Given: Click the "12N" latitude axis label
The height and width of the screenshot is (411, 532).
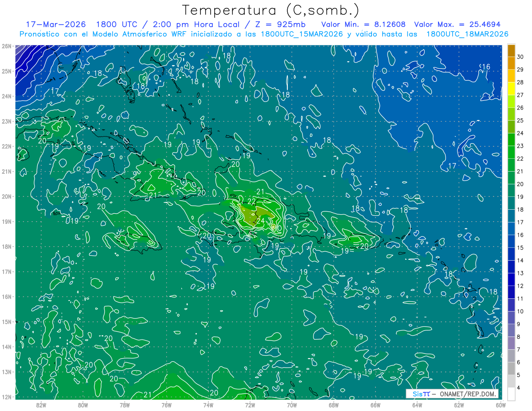Looking at the screenshot, I should 6,397.
